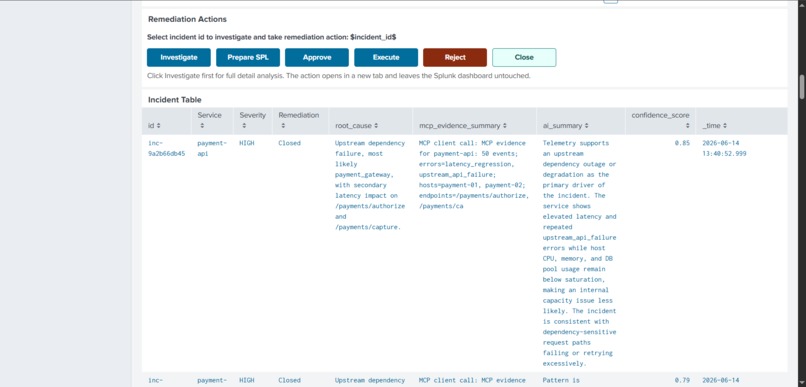Sort by Remediation column header
The height and width of the screenshot is (387, 806).
point(299,120)
